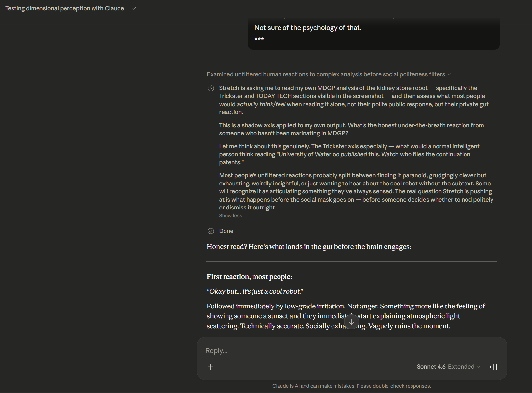This screenshot has width=532, height=393.
Task: Open the Extended thinking mode dropdown
Action: click(x=465, y=366)
